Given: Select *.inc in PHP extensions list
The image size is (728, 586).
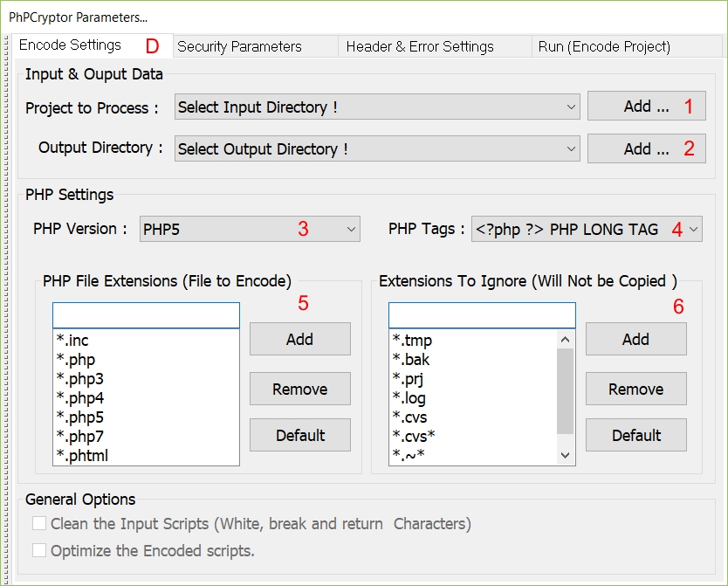Looking at the screenshot, I should coord(147,340).
